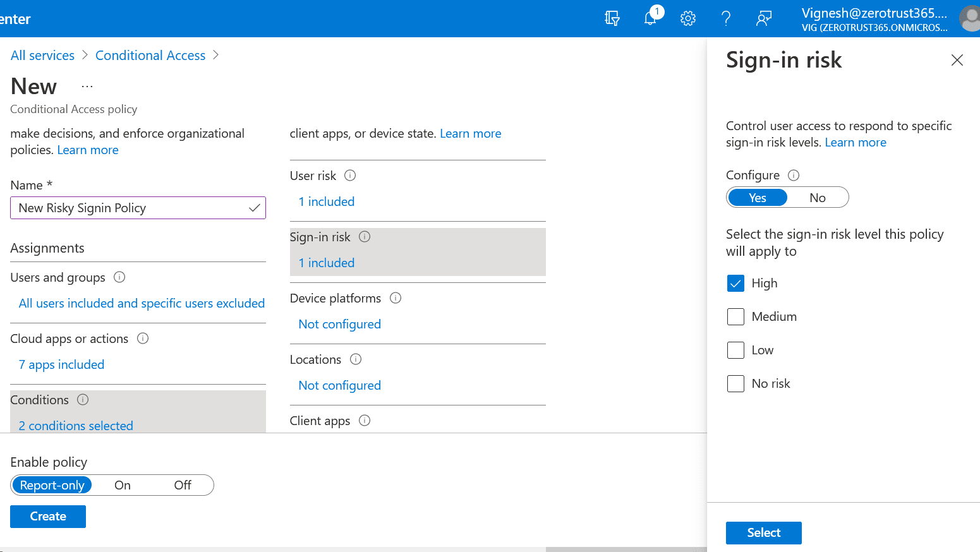Open User risk 1 included setting
The height and width of the screenshot is (552, 980).
[327, 201]
